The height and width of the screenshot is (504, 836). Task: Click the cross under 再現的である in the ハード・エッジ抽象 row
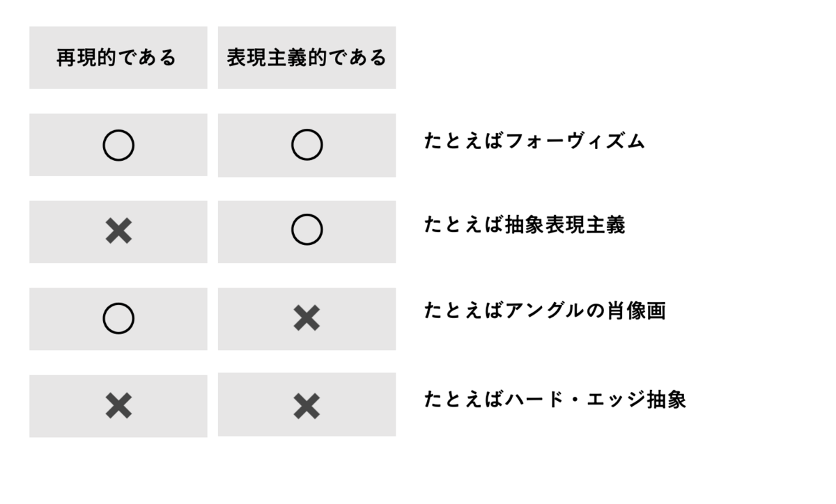[x=118, y=406]
